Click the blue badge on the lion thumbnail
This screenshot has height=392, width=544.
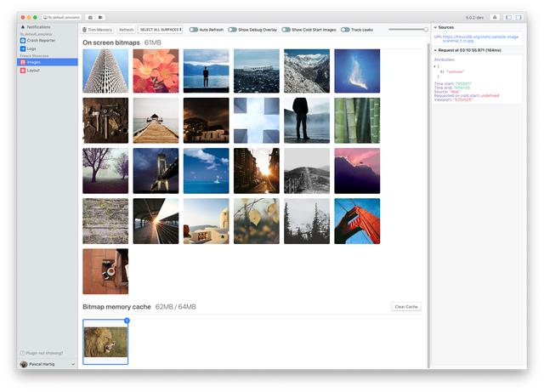click(x=127, y=321)
